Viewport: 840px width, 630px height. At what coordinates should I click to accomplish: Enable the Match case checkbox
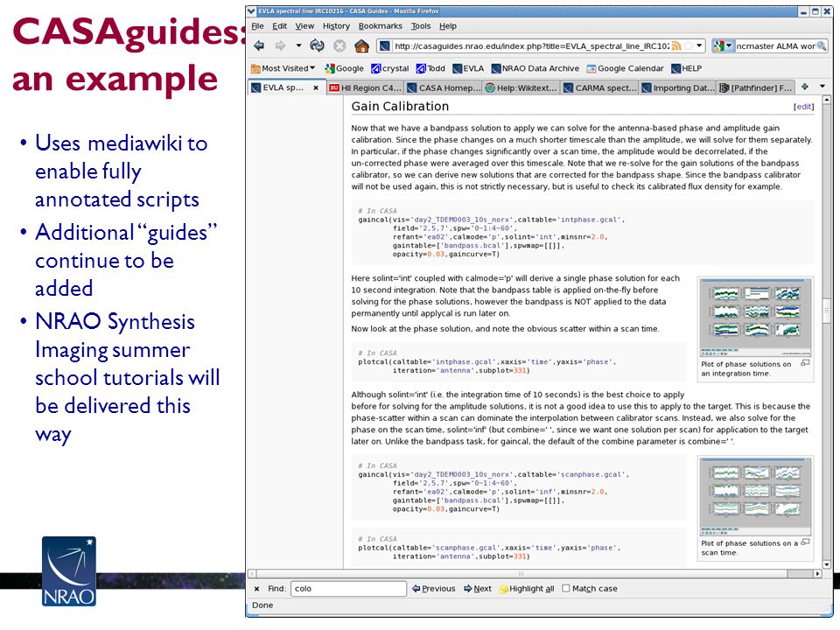point(566,588)
